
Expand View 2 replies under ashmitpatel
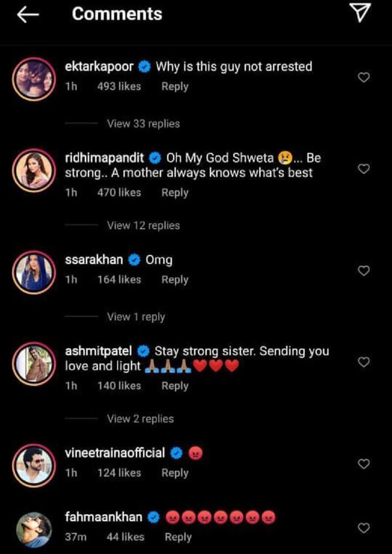[140, 419]
